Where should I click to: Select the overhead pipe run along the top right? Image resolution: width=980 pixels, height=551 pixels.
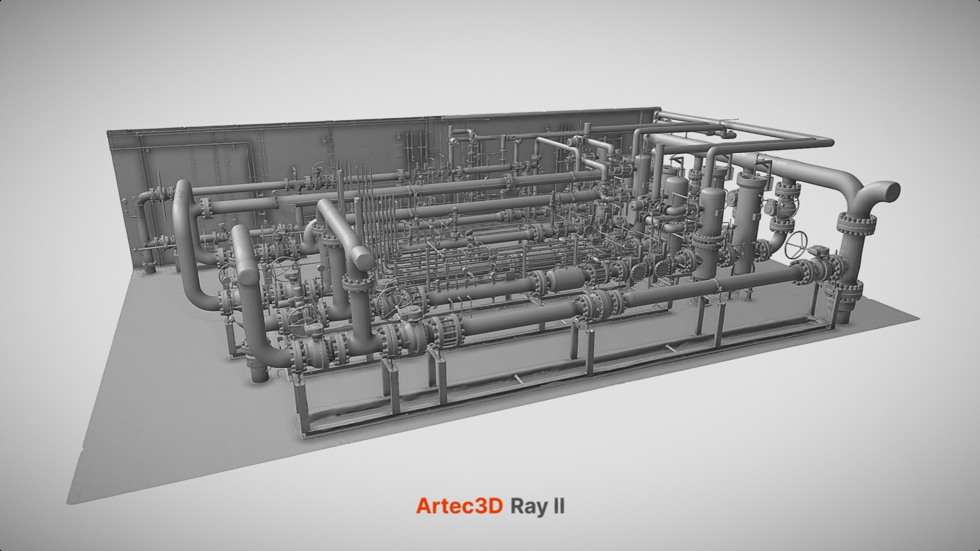740,128
